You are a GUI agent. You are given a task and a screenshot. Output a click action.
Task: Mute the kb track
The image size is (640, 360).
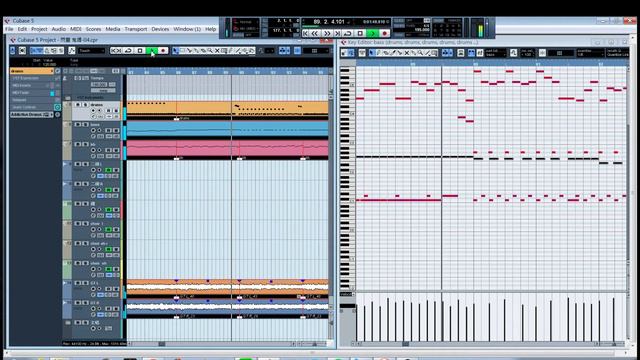(78, 144)
